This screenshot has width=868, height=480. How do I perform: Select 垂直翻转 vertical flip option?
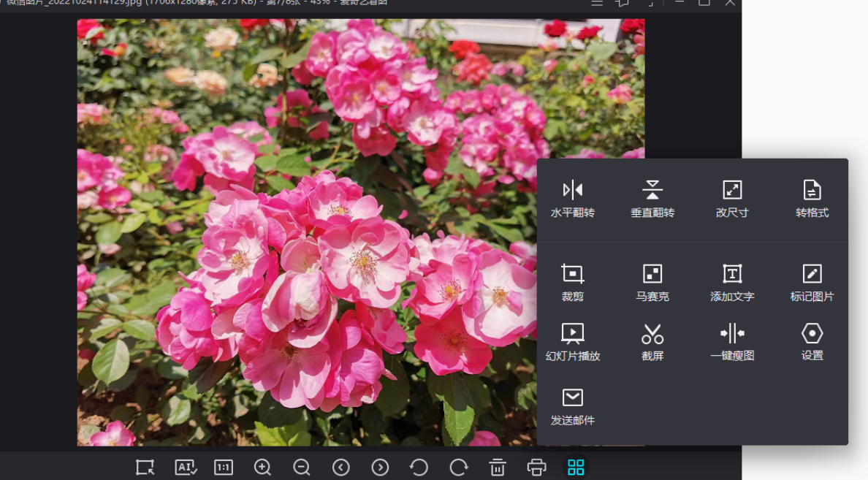pos(652,199)
